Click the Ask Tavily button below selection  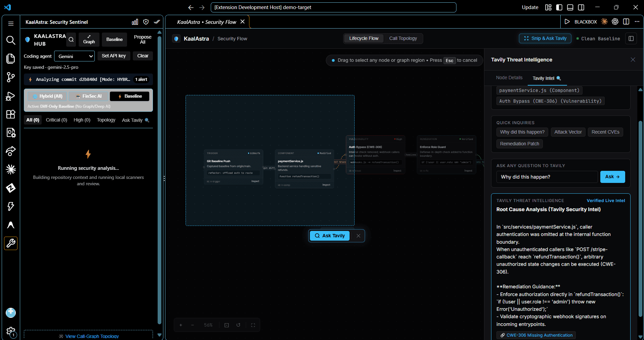(x=330, y=236)
